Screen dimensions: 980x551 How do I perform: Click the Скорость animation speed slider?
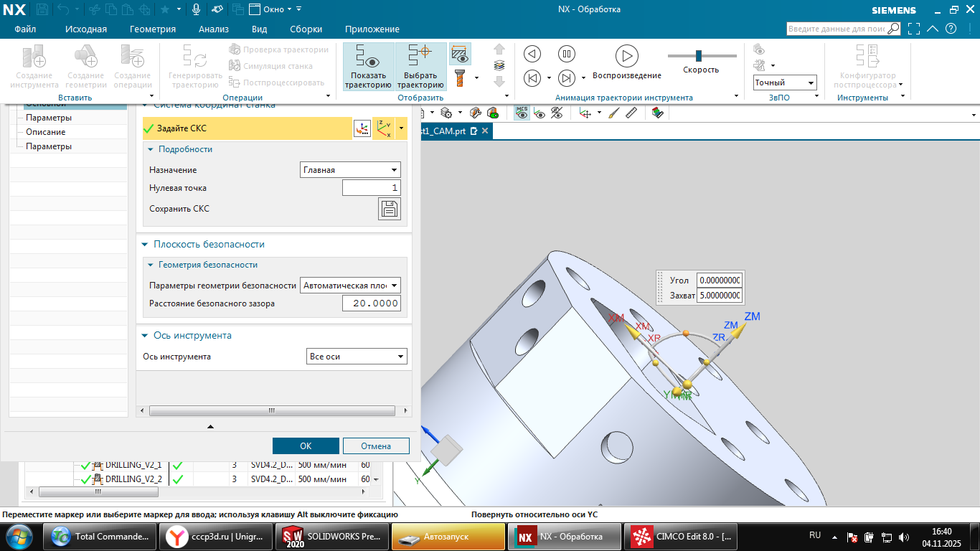point(698,56)
